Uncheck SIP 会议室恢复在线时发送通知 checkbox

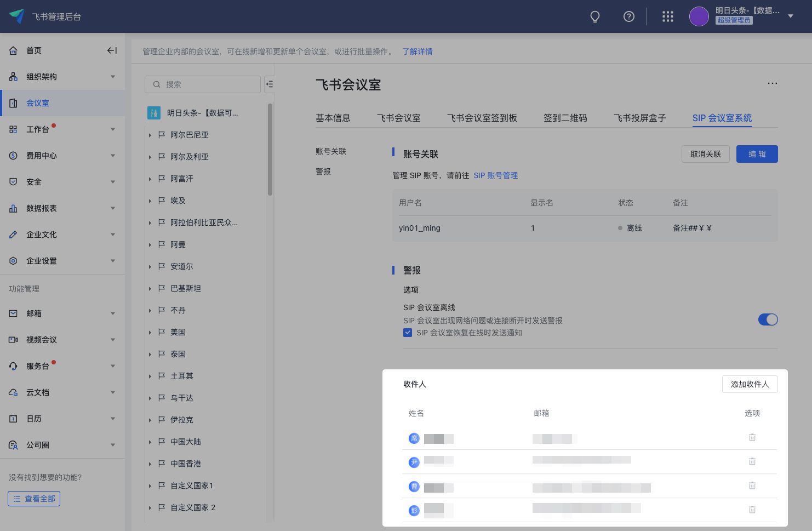pyautogui.click(x=408, y=333)
